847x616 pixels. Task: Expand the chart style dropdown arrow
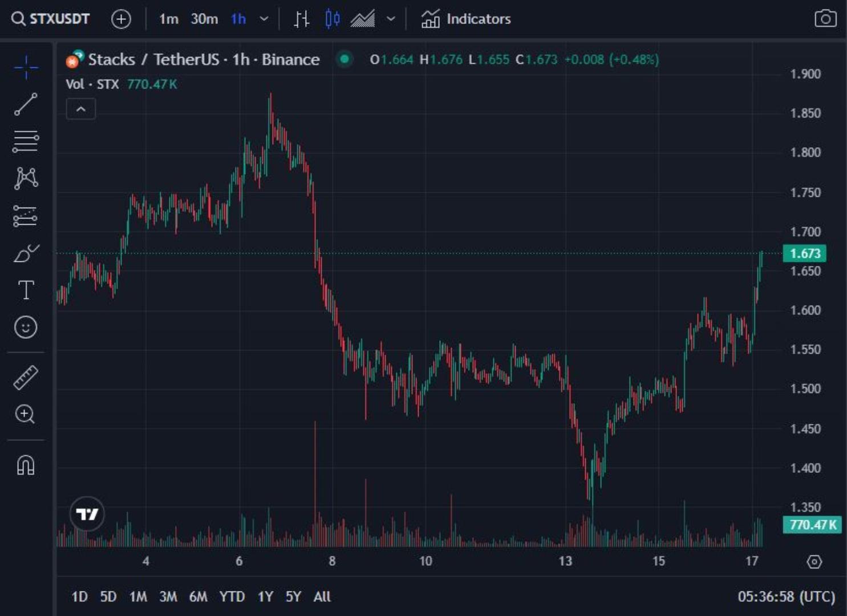point(391,19)
